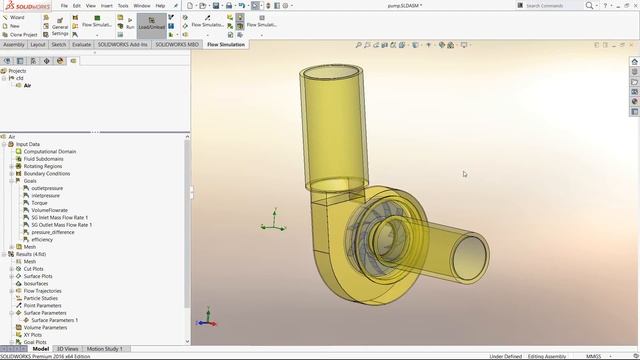
Task: Switch to the SOLIDWORKS Add-Ins tab
Action: (x=122, y=44)
